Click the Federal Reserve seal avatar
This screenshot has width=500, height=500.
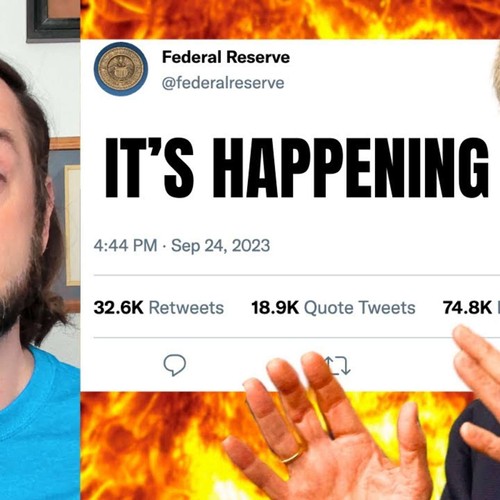[x=121, y=69]
